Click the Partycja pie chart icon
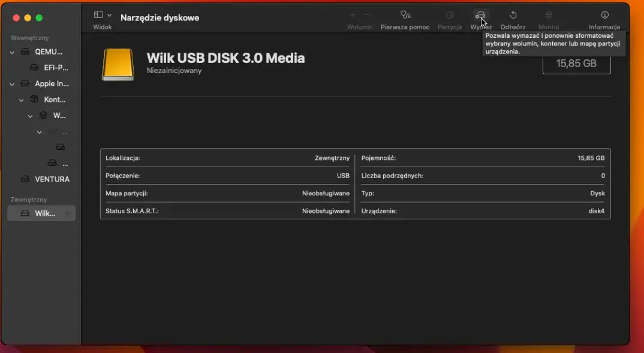 point(450,15)
